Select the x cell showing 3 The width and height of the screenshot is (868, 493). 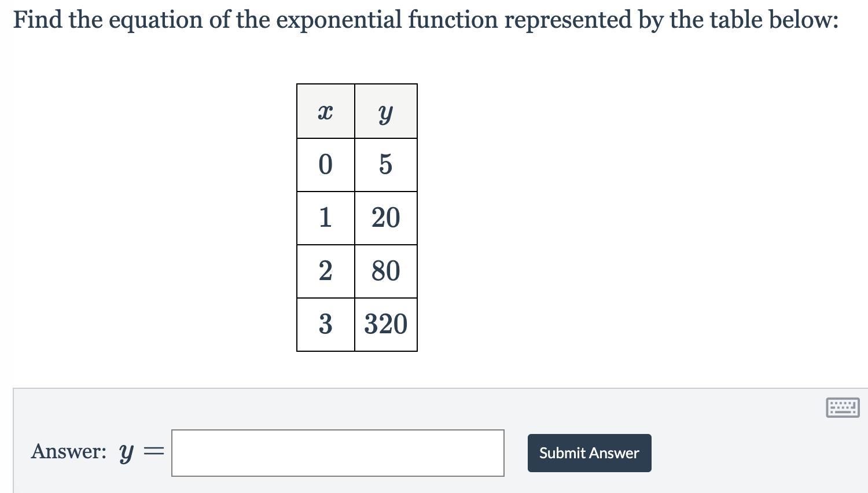point(326,325)
